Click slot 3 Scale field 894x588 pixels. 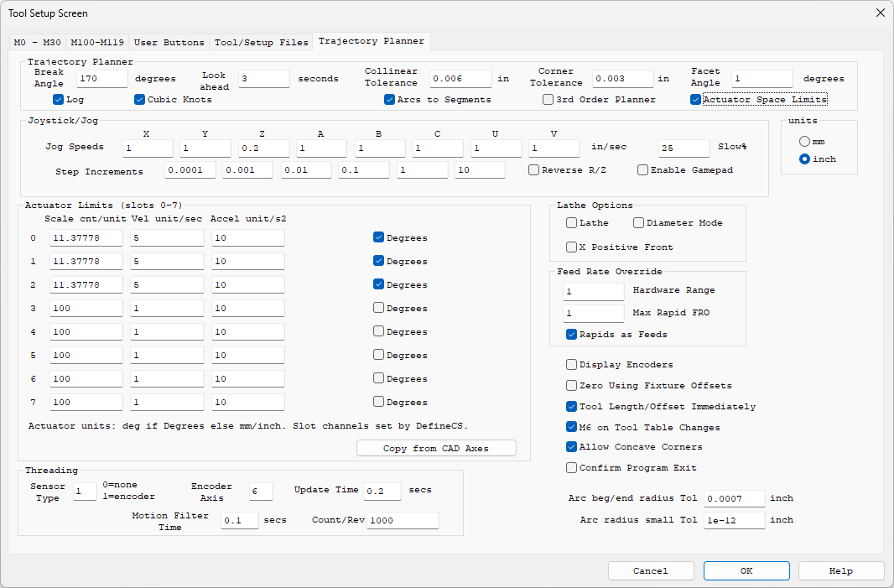pos(86,309)
